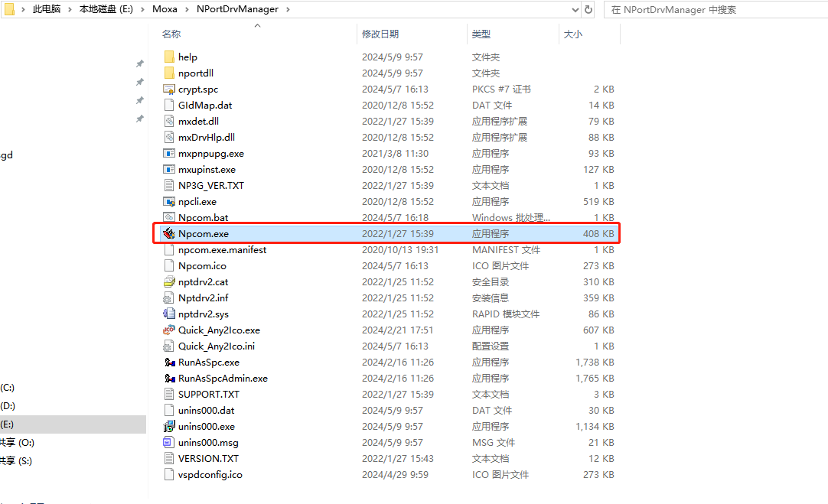Viewport: 828px width, 504px height.
Task: Expand the chevron after 此电脑 breadcrumb
Action: [70, 9]
